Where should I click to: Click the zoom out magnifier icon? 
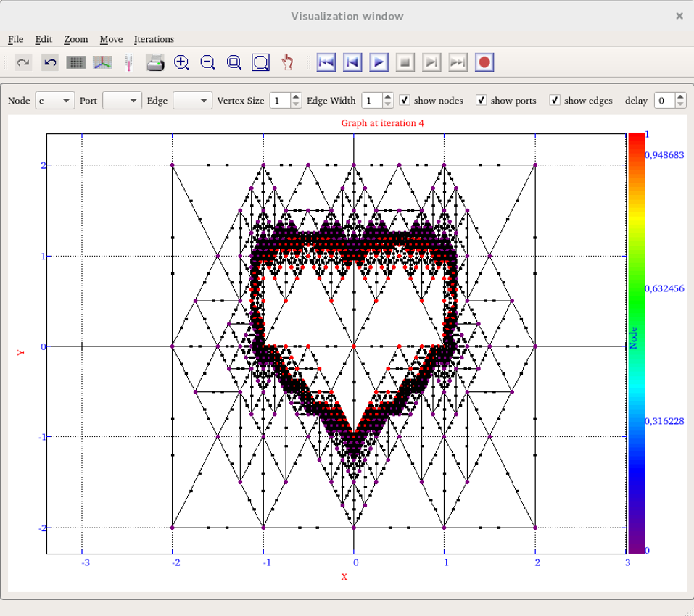[x=207, y=63]
